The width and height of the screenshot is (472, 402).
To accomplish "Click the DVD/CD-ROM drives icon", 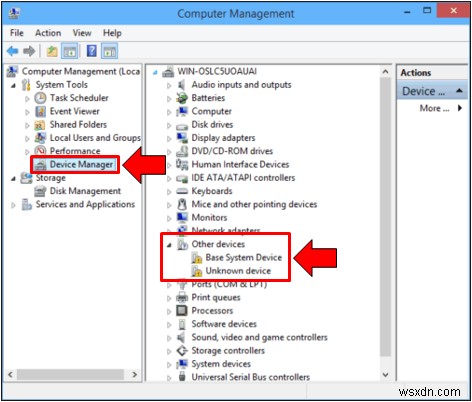I will (182, 151).
